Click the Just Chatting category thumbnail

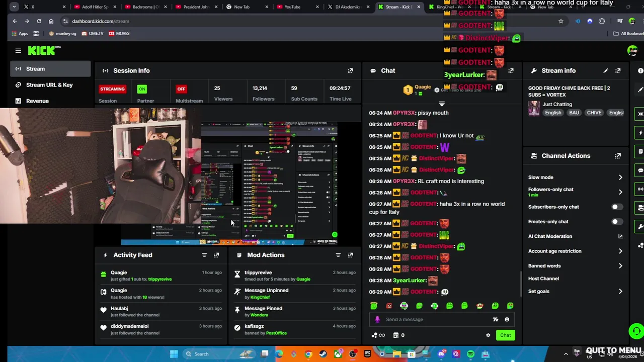[534, 108]
